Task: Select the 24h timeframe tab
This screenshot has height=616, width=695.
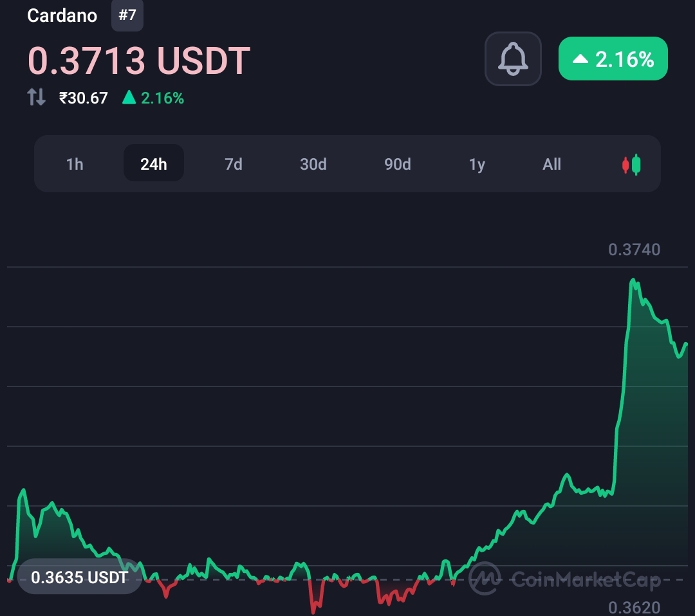Action: tap(153, 163)
